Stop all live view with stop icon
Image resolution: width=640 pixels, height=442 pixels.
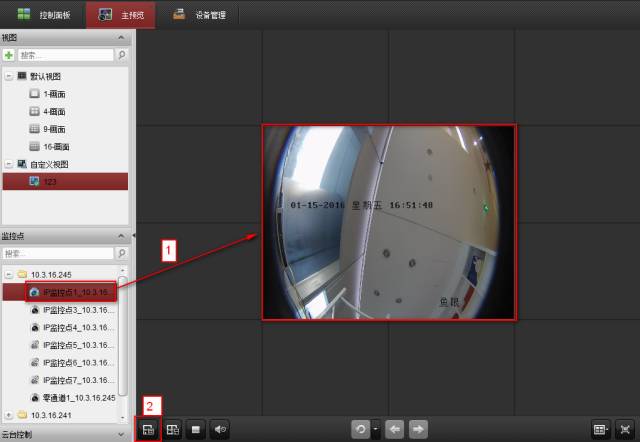click(x=197, y=429)
